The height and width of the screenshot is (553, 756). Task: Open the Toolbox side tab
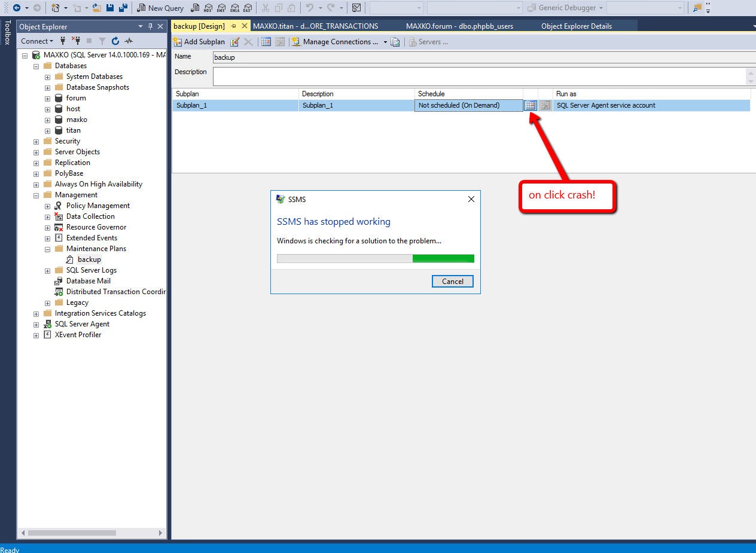pos(7,32)
